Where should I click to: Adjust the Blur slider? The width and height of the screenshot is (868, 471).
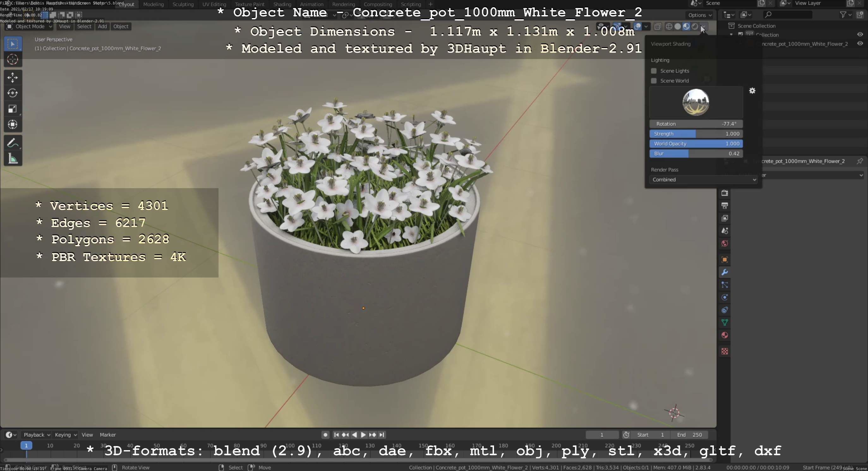click(696, 153)
